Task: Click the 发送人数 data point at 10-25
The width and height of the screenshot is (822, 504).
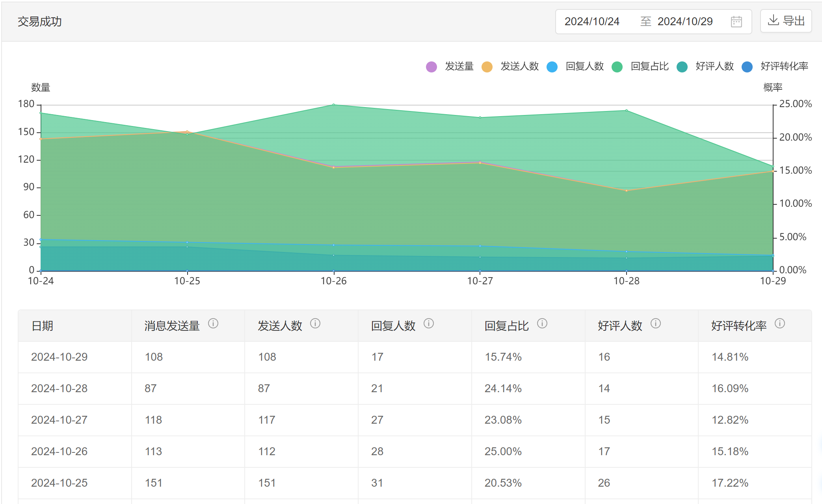Action: (x=187, y=132)
